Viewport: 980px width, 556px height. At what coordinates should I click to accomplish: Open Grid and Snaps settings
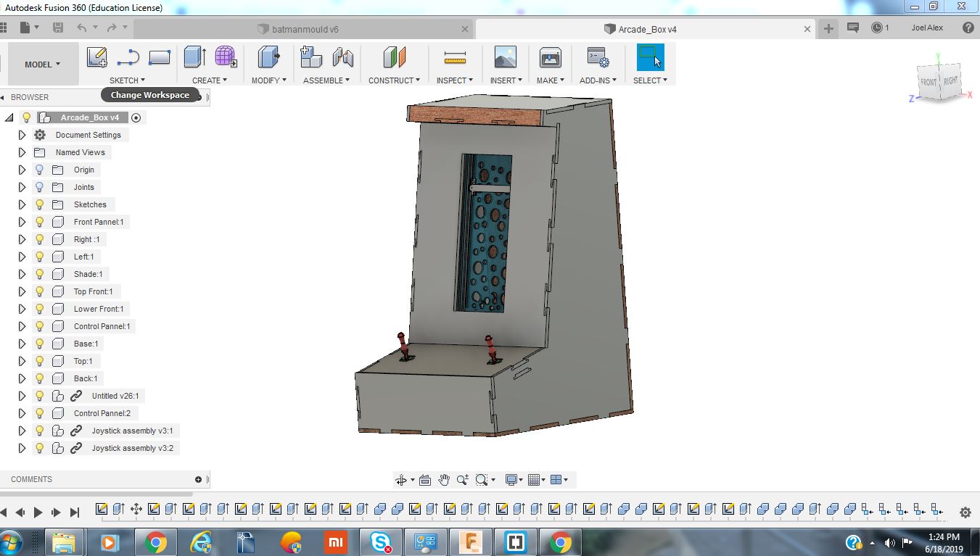pos(535,480)
